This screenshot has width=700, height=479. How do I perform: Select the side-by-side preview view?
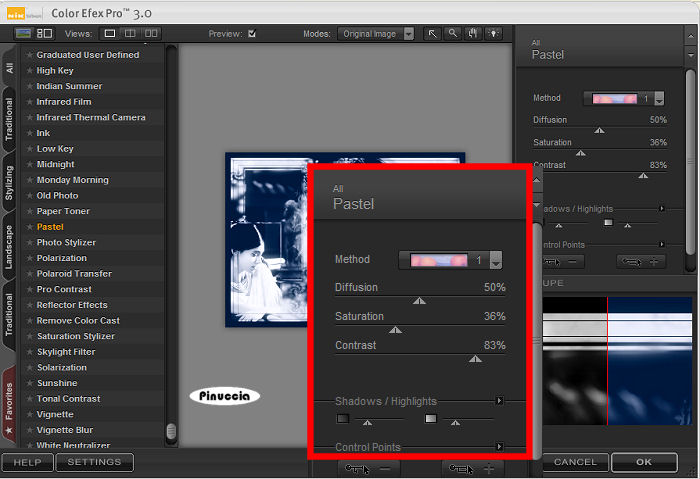tap(151, 33)
